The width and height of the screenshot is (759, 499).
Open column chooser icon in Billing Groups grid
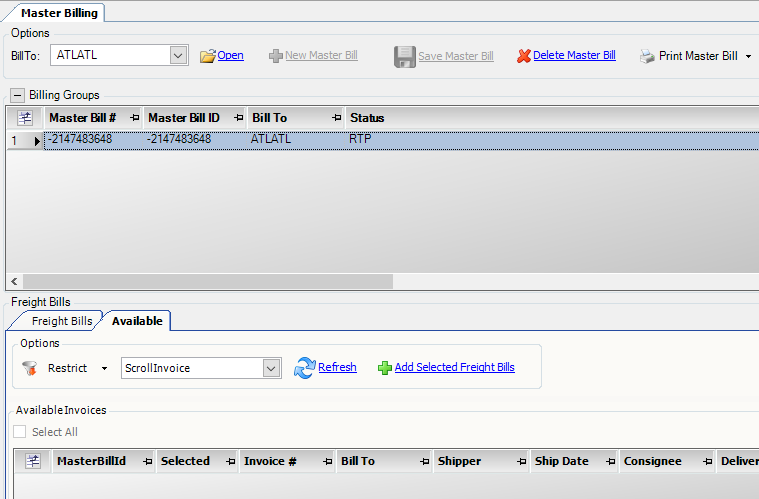[25, 118]
